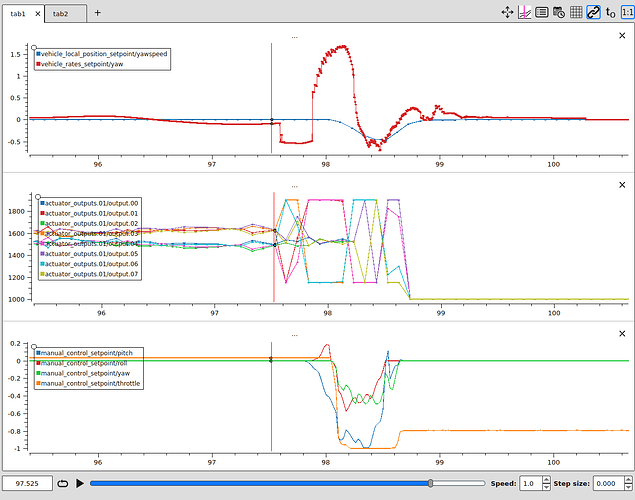The image size is (635, 500).
Task: Select the move/pan plots icon
Action: 507,13
